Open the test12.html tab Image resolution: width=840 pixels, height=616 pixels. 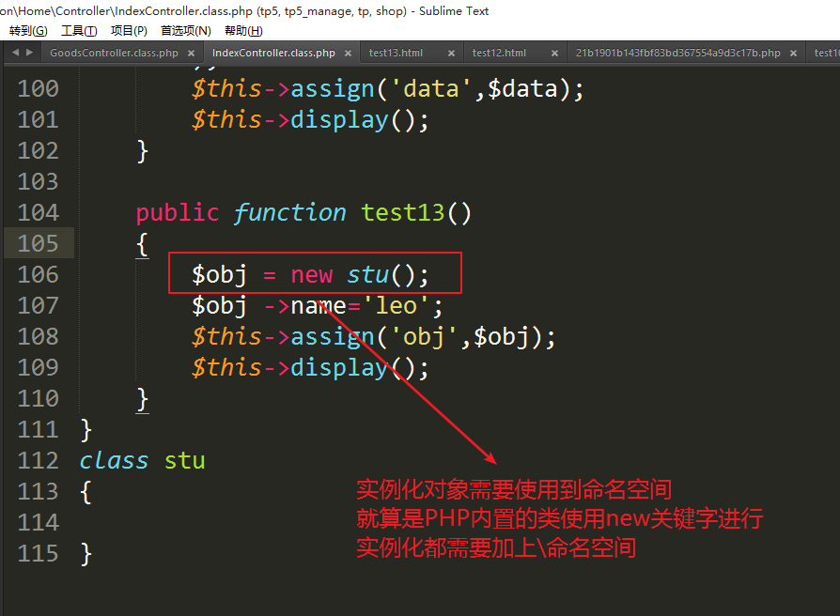click(499, 54)
